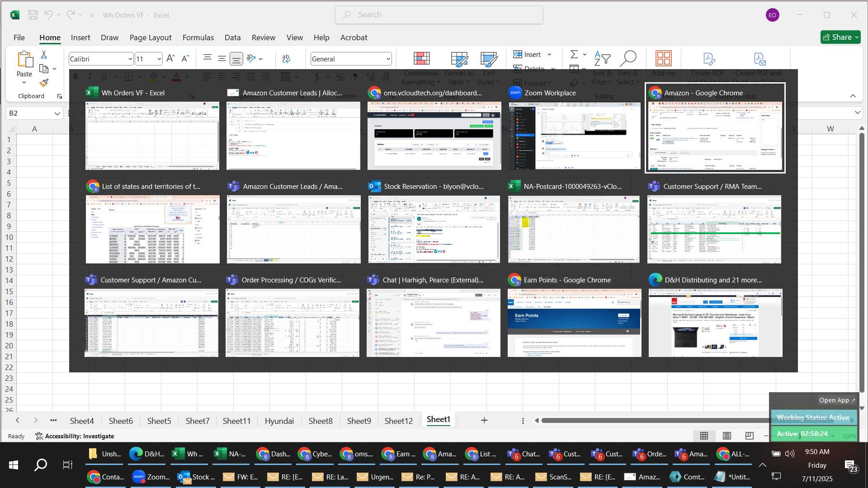Screen dimensions: 868x488
Task: Click the Wrap Text icon
Action: (x=286, y=59)
